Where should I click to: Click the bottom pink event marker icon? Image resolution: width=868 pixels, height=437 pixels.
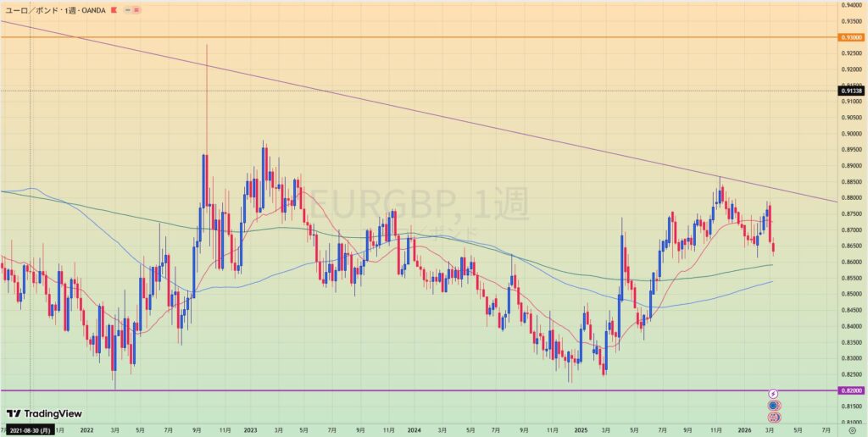pyautogui.click(x=773, y=418)
